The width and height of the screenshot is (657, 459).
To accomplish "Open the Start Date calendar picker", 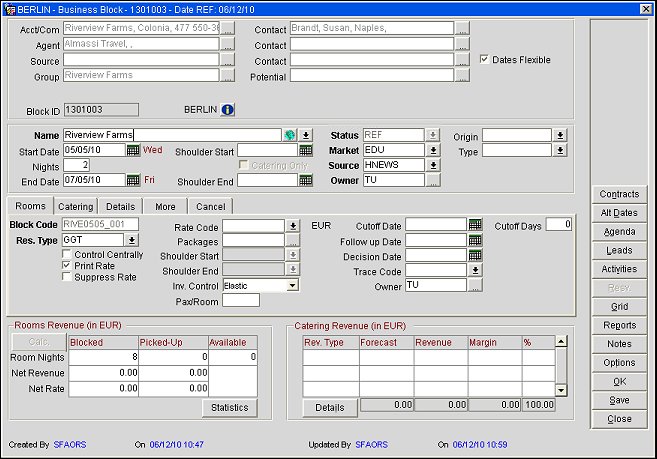I will point(133,151).
